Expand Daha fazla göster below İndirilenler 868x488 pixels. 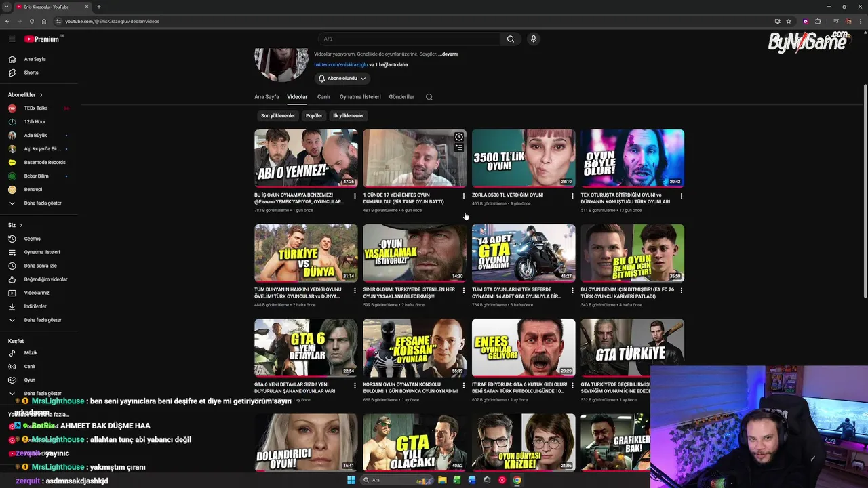tap(39, 320)
